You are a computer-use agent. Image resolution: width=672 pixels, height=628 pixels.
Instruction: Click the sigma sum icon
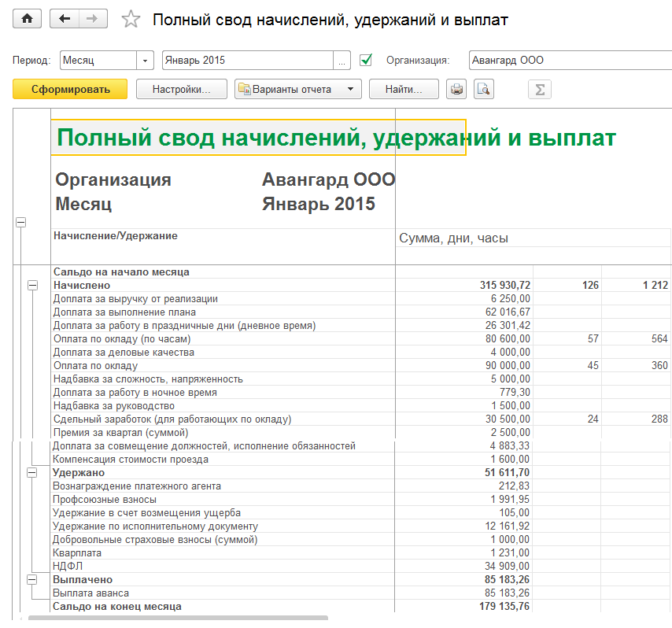point(540,89)
